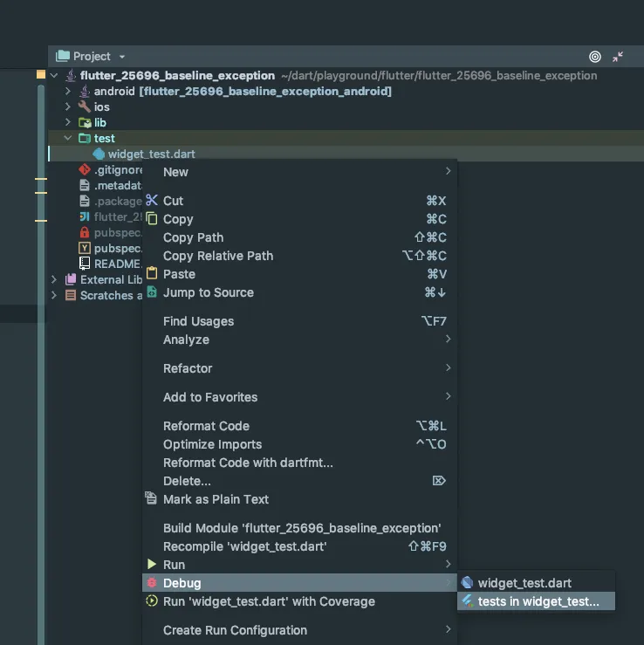Debug tests in widget_test submenu entry
Viewport: 644px width, 645px height.
tap(537, 601)
